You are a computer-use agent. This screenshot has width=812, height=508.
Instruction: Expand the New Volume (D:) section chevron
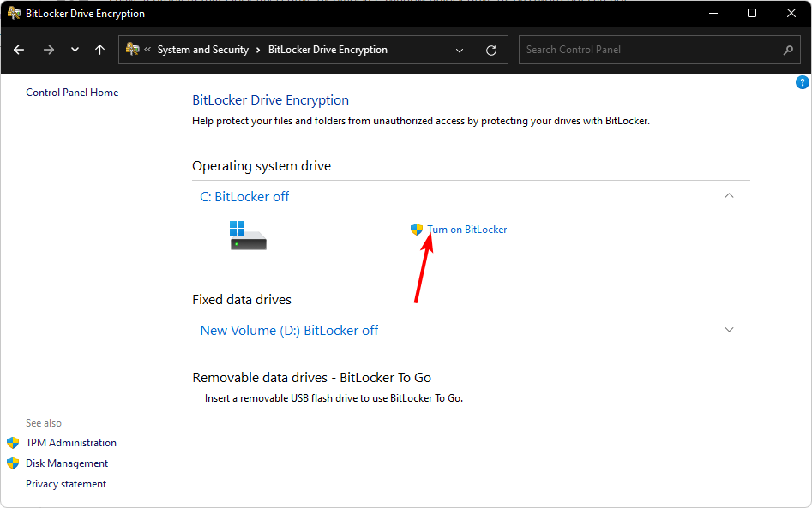[729, 330]
